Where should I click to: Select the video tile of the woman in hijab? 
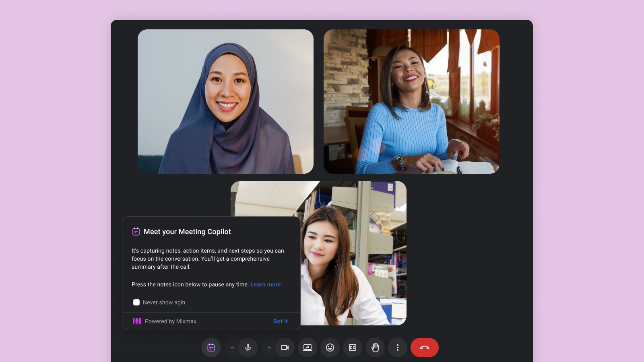pyautogui.click(x=225, y=101)
